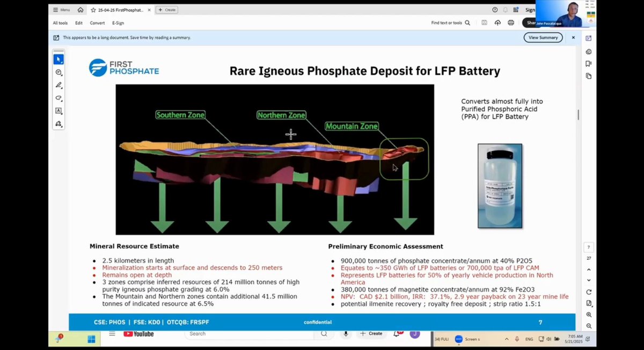Go to previous page with up chevron
The width and height of the screenshot is (644, 350).
[589, 269]
